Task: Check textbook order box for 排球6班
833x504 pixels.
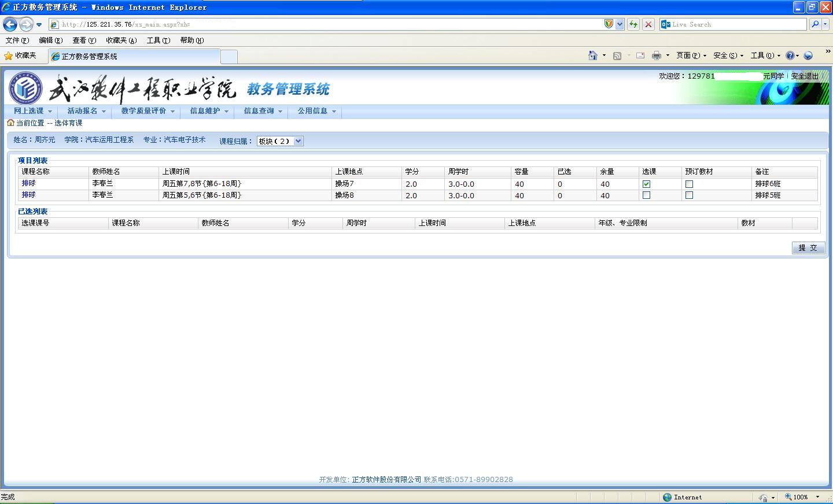Action: click(x=689, y=184)
